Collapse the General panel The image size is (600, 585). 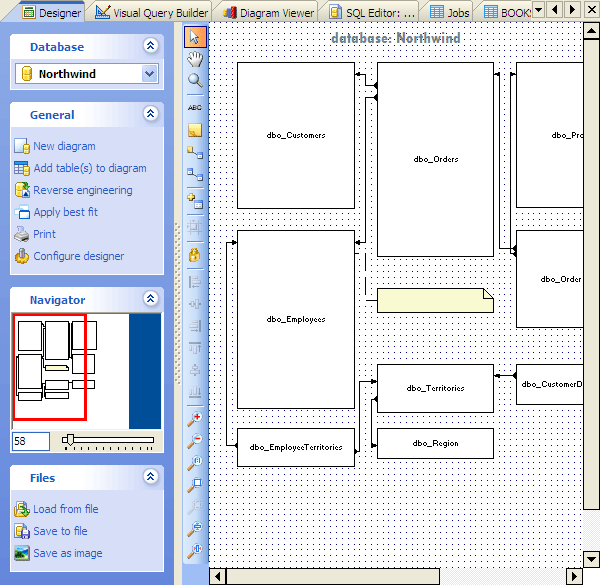click(151, 114)
